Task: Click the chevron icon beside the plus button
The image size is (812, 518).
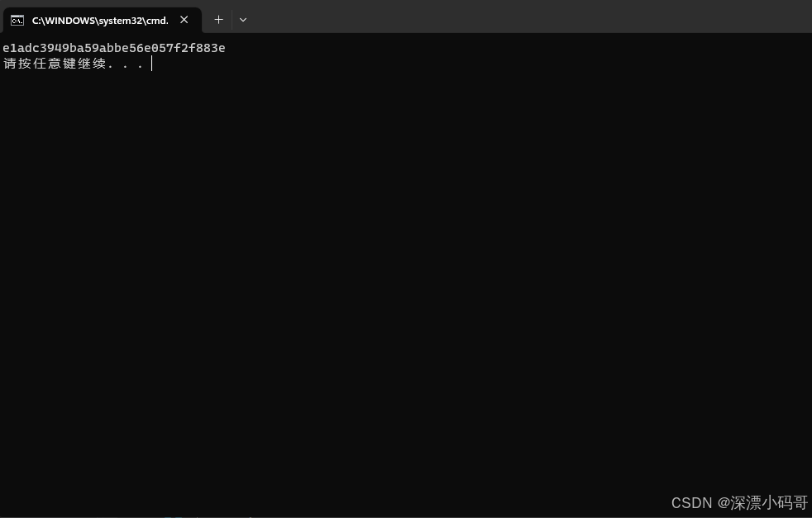Action: (242, 19)
